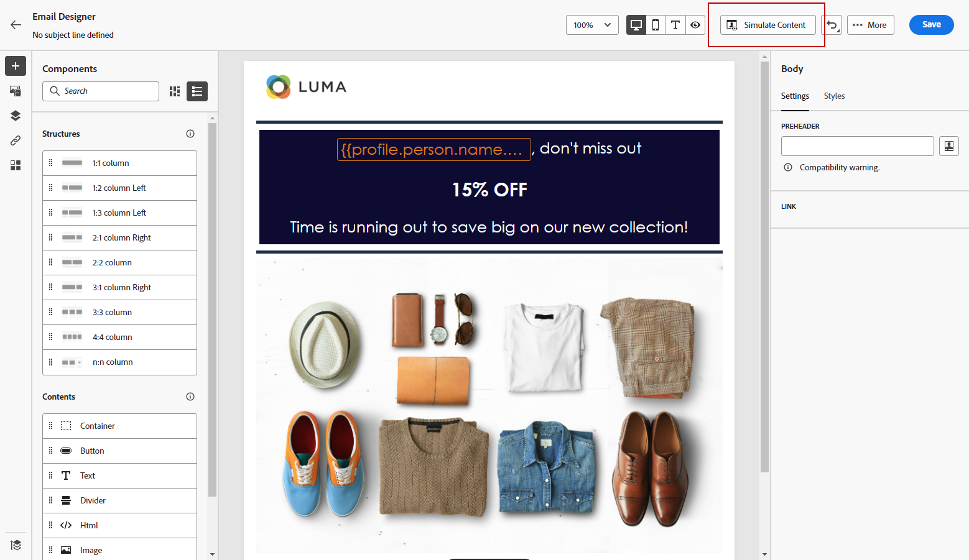The width and height of the screenshot is (969, 560).
Task: Switch to the Styles tab
Action: coord(834,96)
